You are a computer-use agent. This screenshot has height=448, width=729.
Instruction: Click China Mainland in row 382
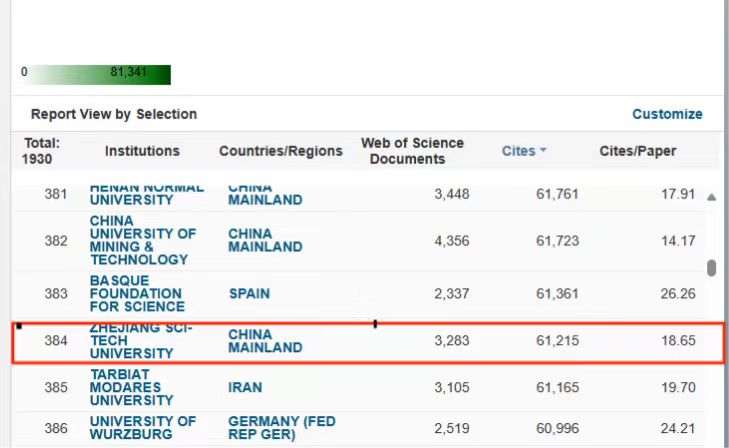[264, 240]
